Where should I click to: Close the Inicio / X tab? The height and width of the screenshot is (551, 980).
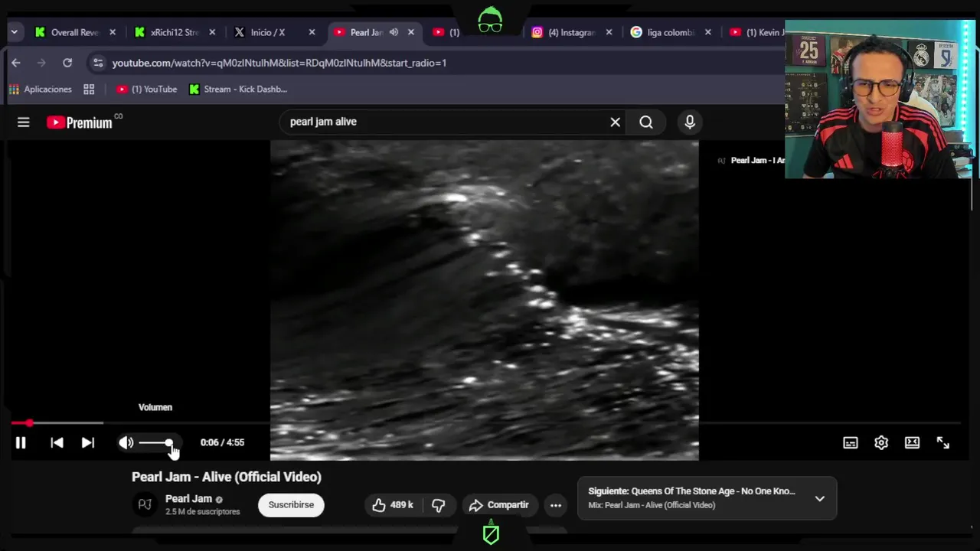point(312,32)
